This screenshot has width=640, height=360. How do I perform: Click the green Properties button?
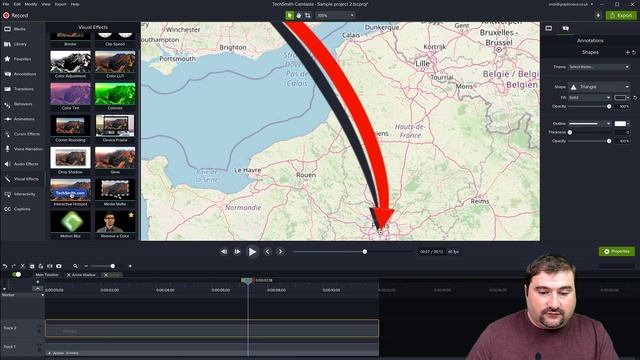pyautogui.click(x=617, y=251)
